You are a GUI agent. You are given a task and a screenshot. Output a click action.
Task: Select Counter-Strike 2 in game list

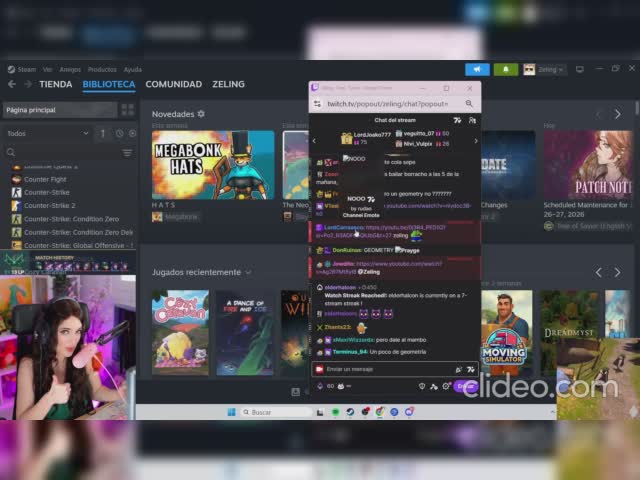coord(49,205)
